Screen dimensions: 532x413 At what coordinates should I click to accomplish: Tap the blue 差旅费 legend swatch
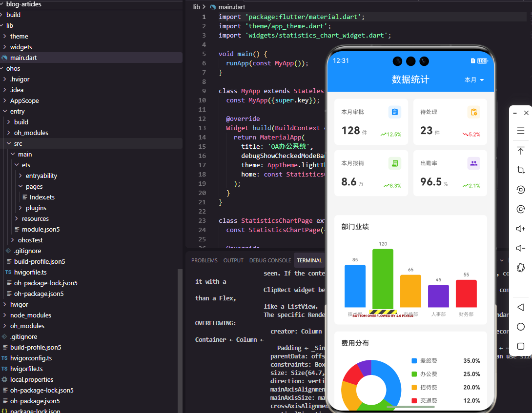click(x=414, y=361)
